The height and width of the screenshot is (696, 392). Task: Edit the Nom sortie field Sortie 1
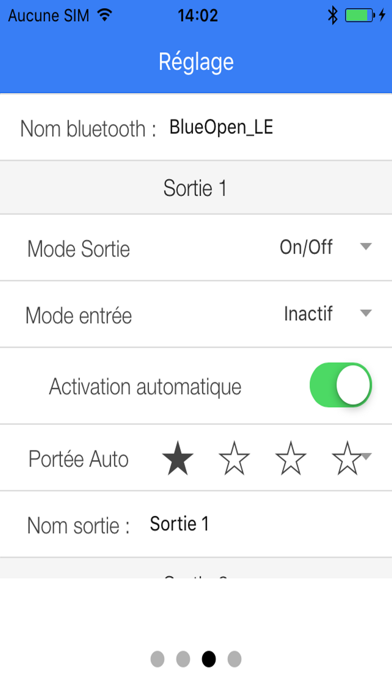pos(179,524)
